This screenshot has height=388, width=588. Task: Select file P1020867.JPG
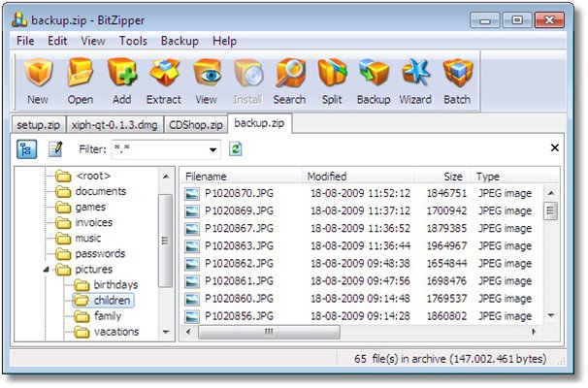click(x=239, y=228)
